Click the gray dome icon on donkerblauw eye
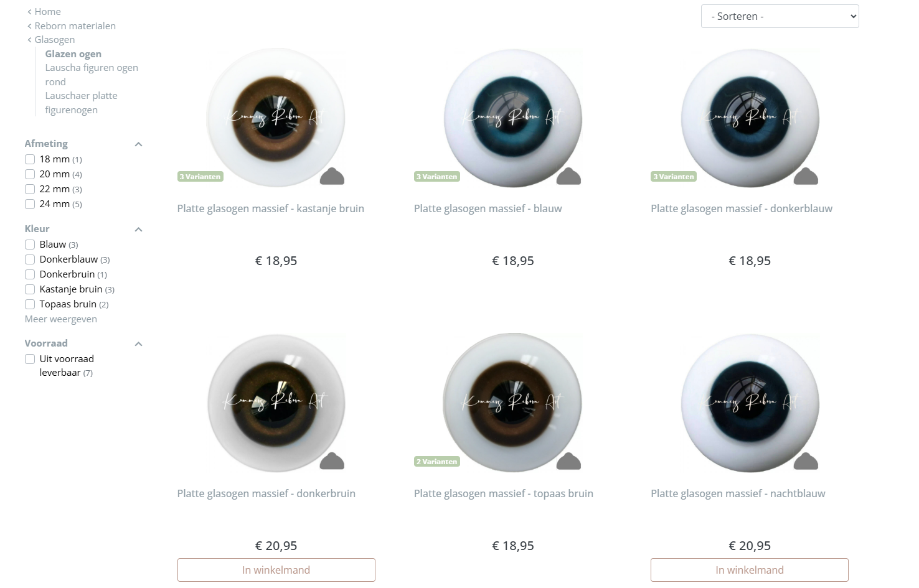919x588 pixels. pos(806,177)
